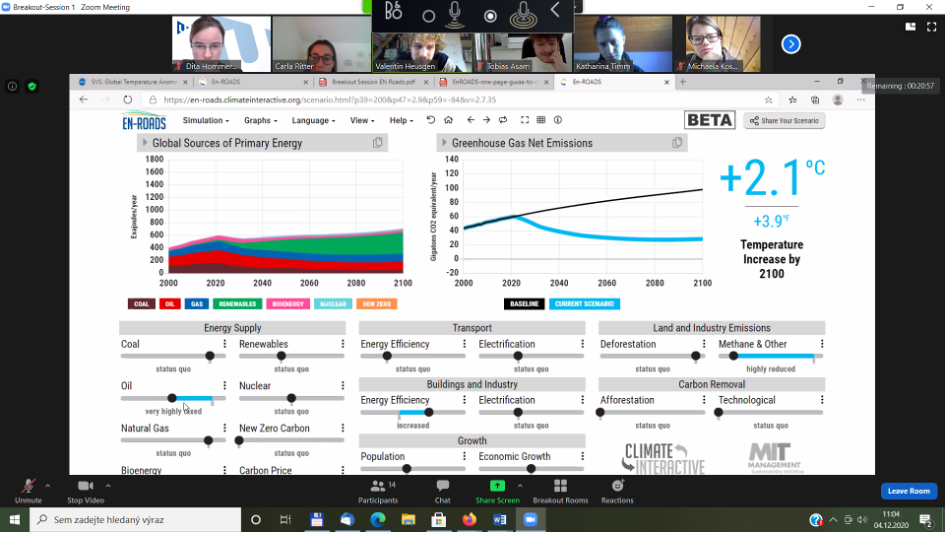Image resolution: width=945 pixels, height=533 pixels.
Task: Toggle the NEW ZERO legend item
Action: [x=377, y=304]
